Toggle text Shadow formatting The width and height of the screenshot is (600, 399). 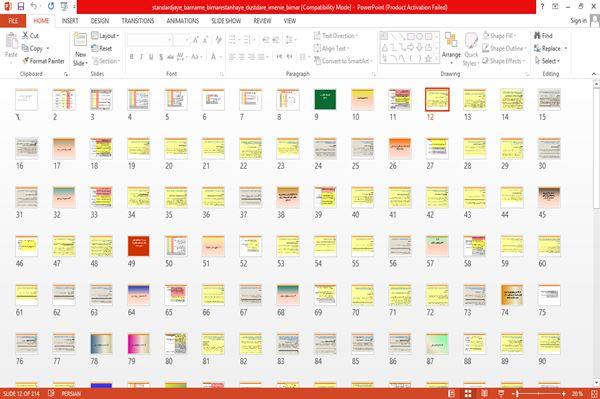161,57
